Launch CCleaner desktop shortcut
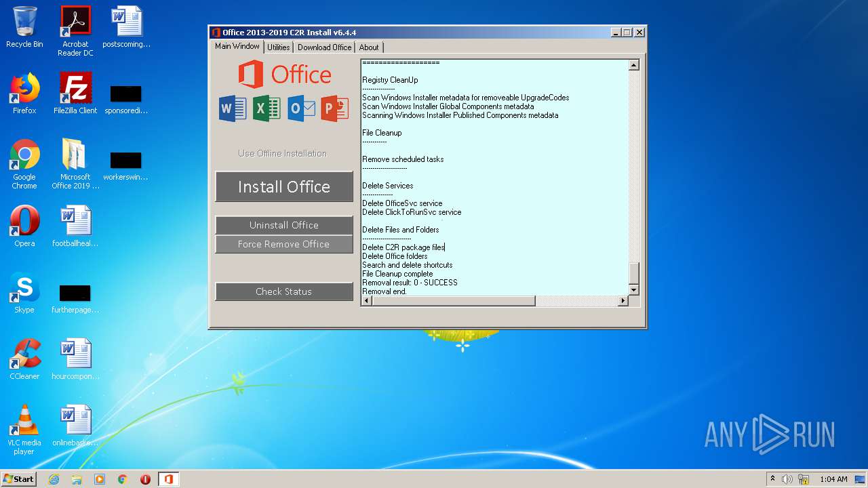The height and width of the screenshot is (488, 868). [x=24, y=359]
